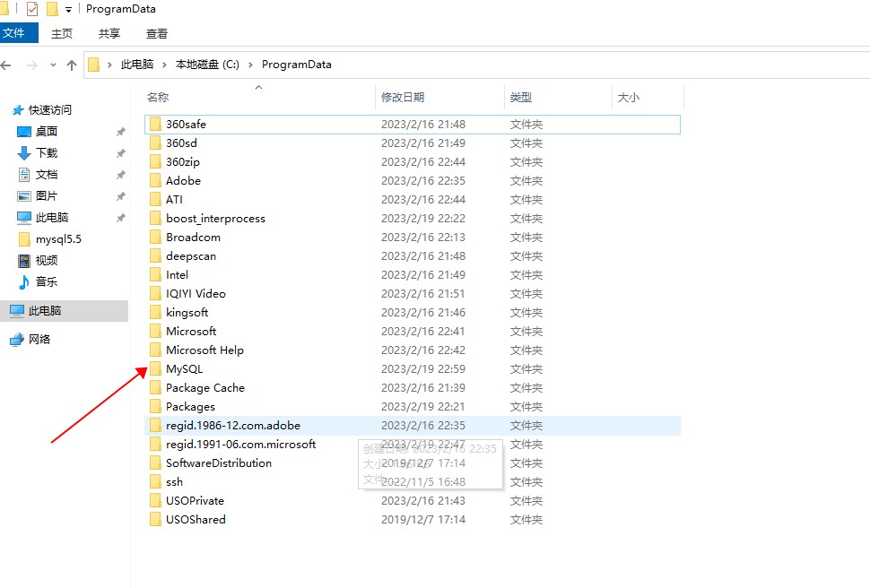Click the 360safe folder icon
Screen dimensions: 870x588
(x=155, y=125)
